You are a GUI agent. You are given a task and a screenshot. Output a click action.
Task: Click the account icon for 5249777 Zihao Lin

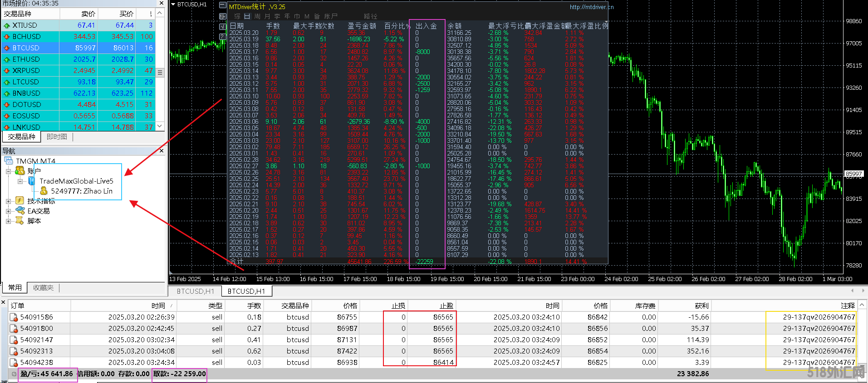[x=44, y=191]
